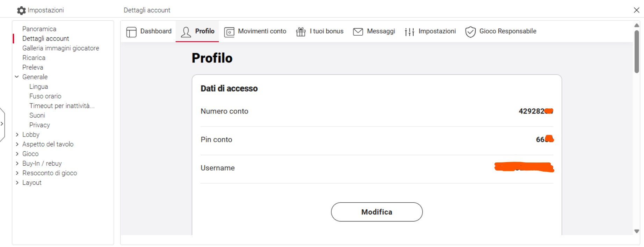Expand the Buy-In / rebuy section
Image resolution: width=644 pixels, height=247 pixels.
(17, 163)
